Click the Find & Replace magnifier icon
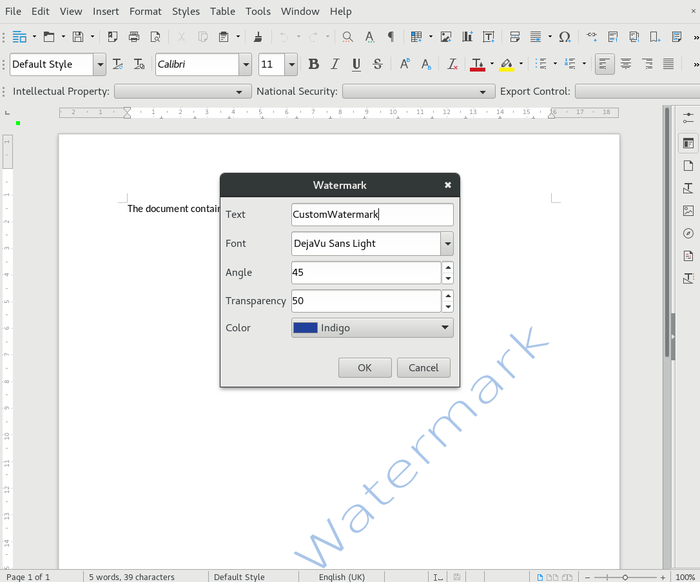The height and width of the screenshot is (582, 700). pyautogui.click(x=347, y=37)
